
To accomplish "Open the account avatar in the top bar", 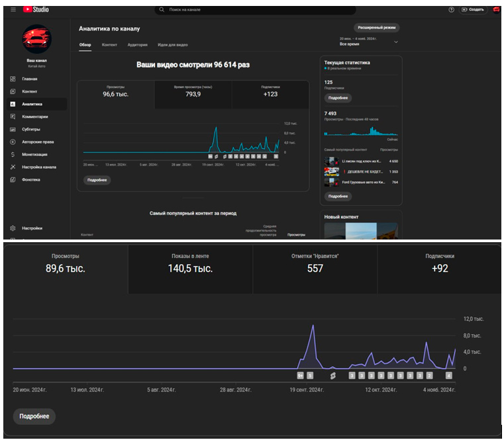I will click(x=496, y=9).
